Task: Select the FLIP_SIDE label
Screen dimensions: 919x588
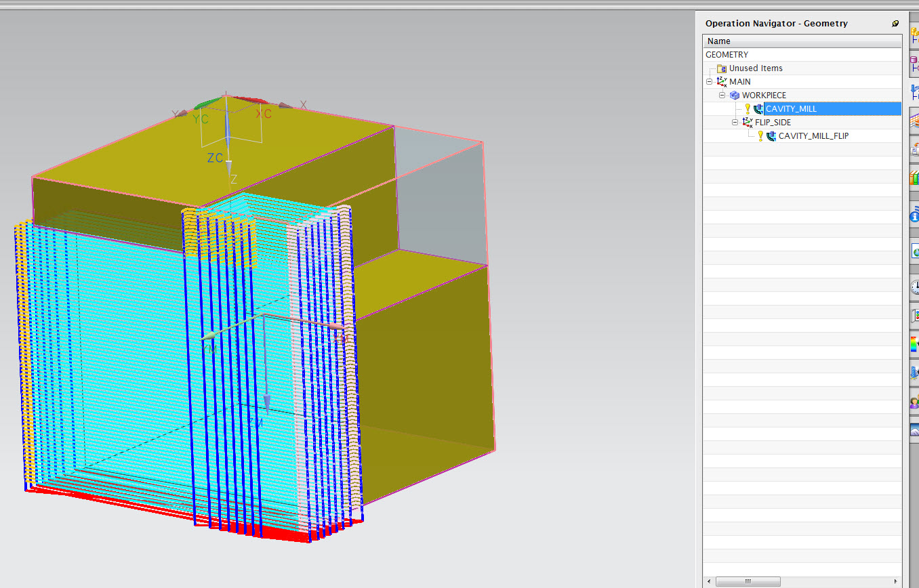Action: [x=773, y=123]
